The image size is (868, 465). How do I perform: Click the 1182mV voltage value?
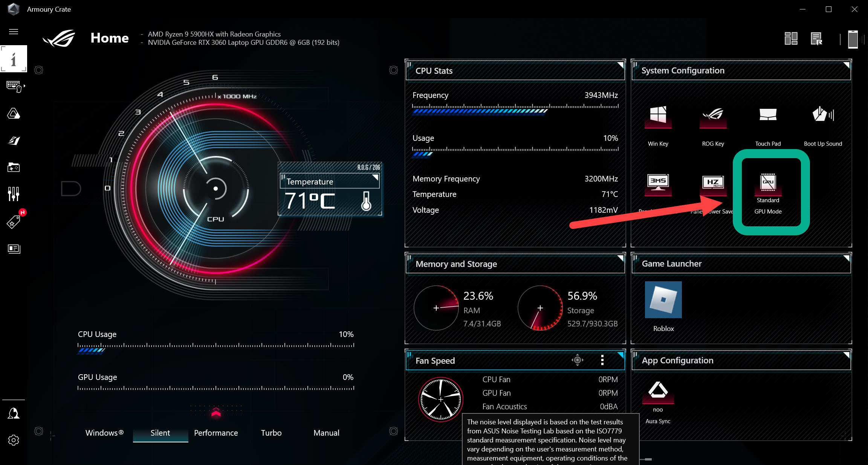(604, 210)
